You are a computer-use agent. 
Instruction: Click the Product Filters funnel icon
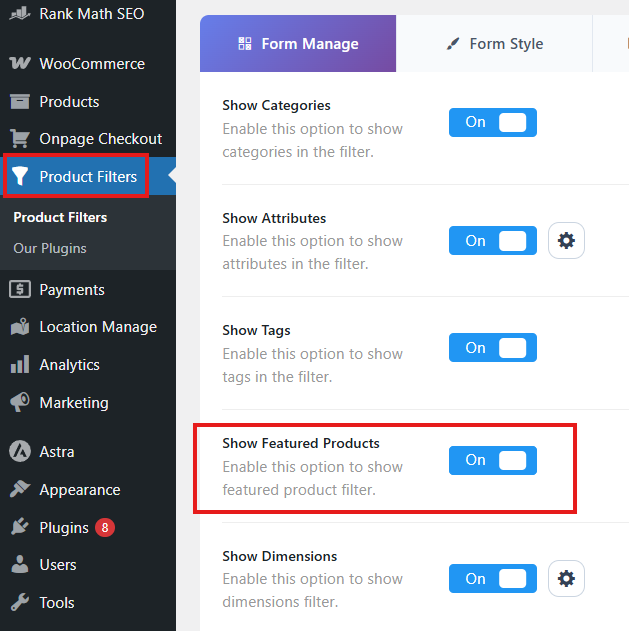[20, 176]
